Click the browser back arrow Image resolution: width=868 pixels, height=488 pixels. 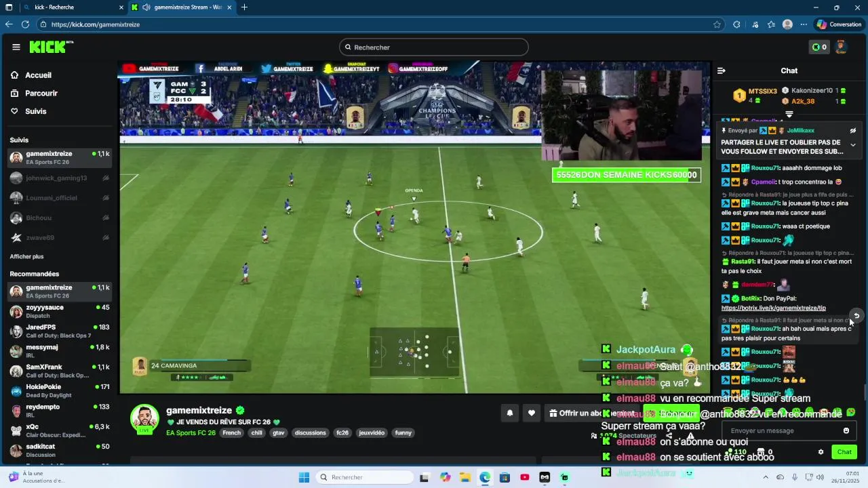9,24
